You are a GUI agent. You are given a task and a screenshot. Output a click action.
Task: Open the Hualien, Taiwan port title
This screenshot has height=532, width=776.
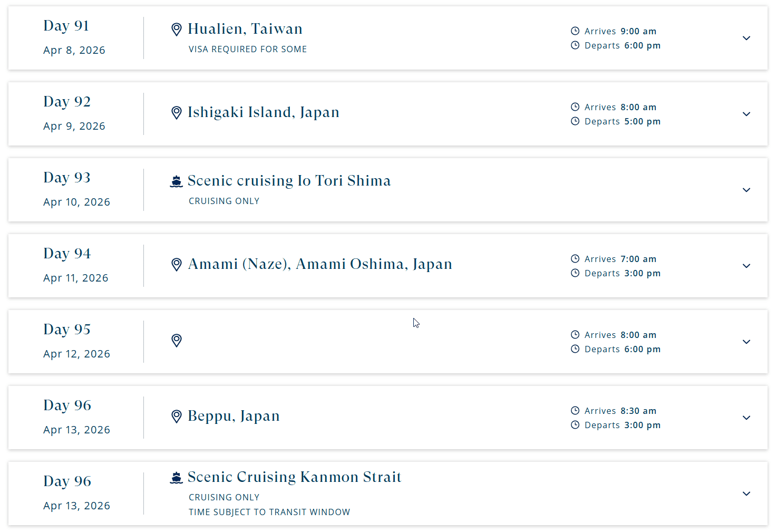pyautogui.click(x=245, y=28)
